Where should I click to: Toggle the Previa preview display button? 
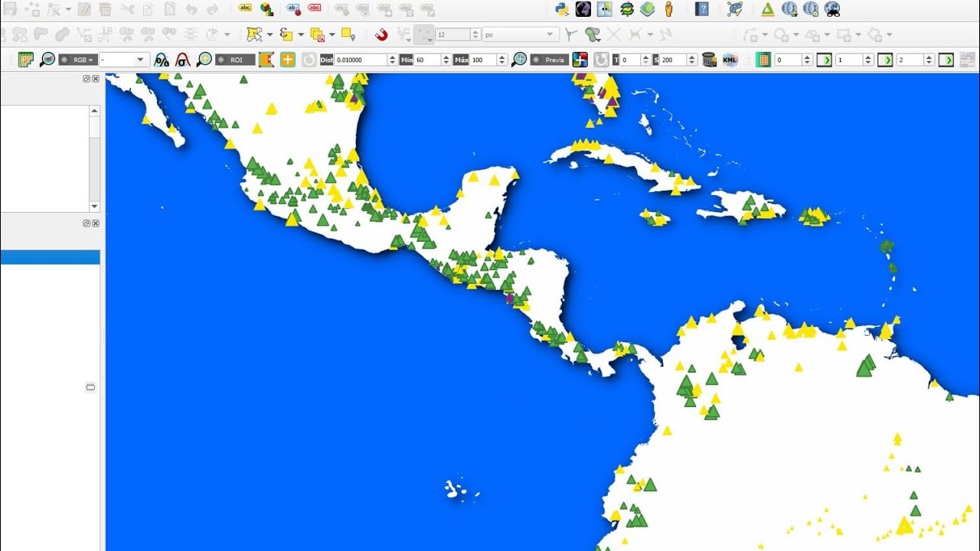(549, 60)
